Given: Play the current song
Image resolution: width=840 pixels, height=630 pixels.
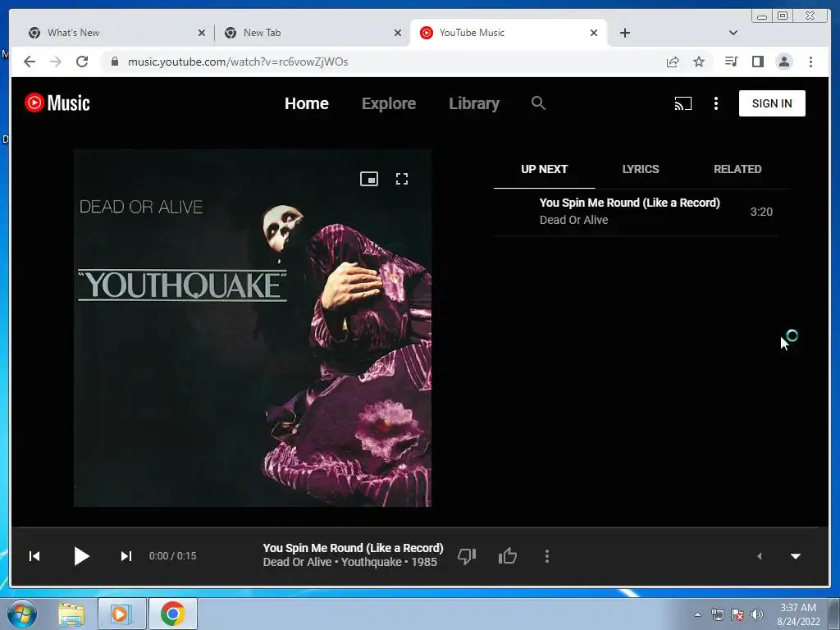Looking at the screenshot, I should coord(81,556).
